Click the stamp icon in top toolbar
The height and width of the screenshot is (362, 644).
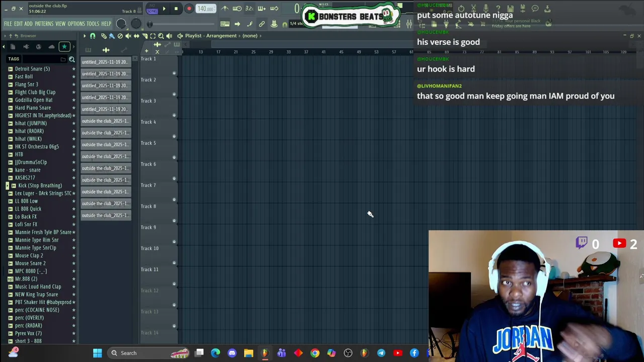pos(274,24)
